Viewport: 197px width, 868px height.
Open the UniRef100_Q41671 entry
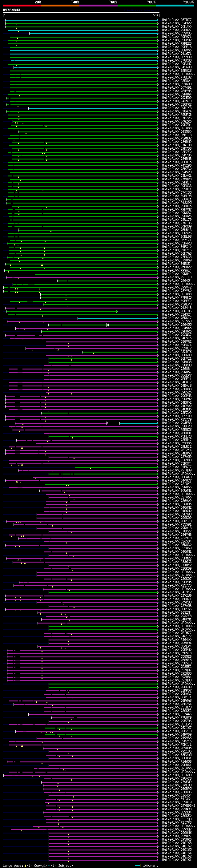[176, 54]
